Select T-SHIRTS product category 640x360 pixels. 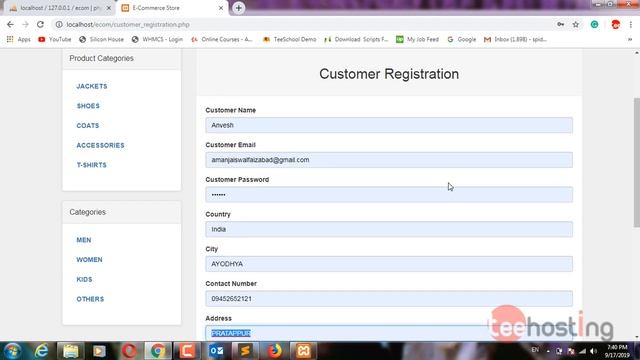click(x=91, y=165)
